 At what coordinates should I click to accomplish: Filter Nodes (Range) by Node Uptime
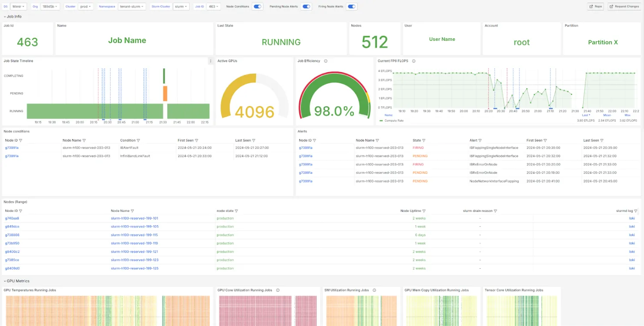coord(424,211)
